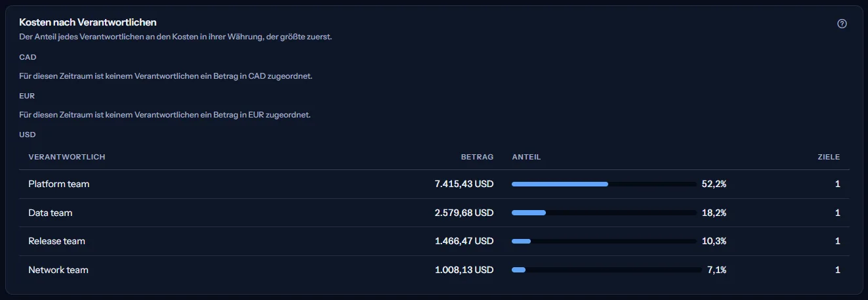Click the 52,2% share value
The height and width of the screenshot is (300, 868).
click(x=714, y=184)
